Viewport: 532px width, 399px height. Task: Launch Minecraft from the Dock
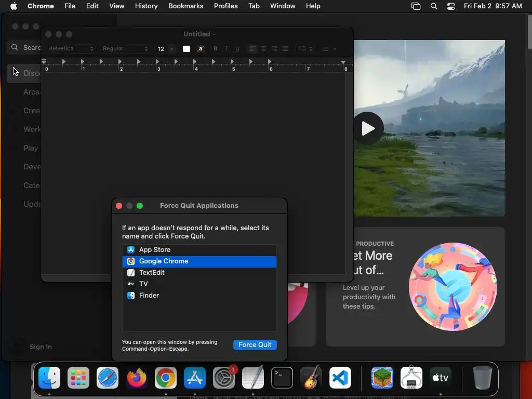pos(382,378)
